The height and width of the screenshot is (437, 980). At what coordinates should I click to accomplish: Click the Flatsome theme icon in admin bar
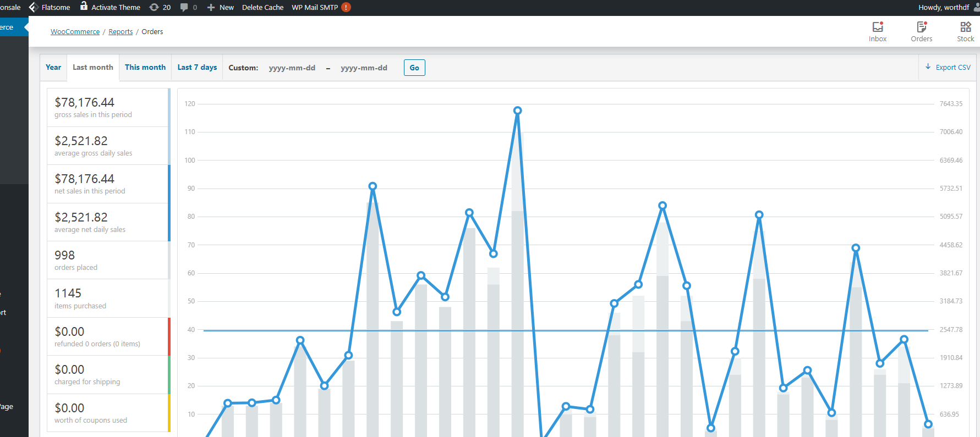pyautogui.click(x=33, y=7)
